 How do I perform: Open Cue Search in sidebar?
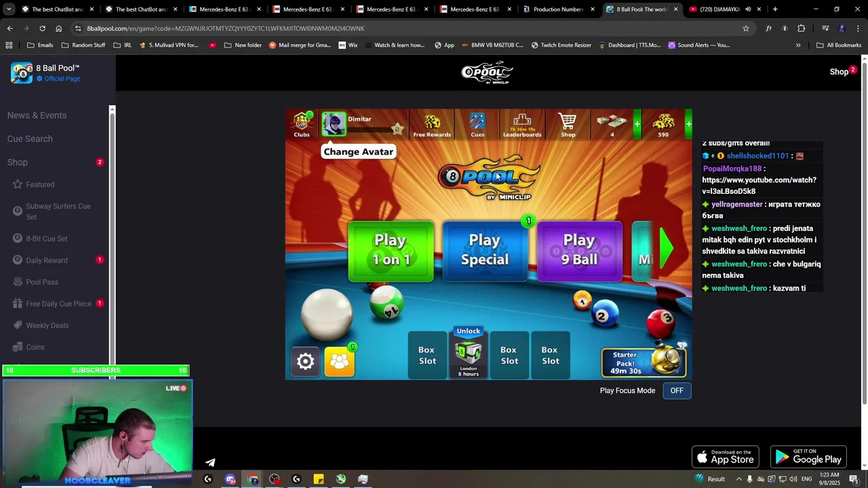pyautogui.click(x=30, y=139)
